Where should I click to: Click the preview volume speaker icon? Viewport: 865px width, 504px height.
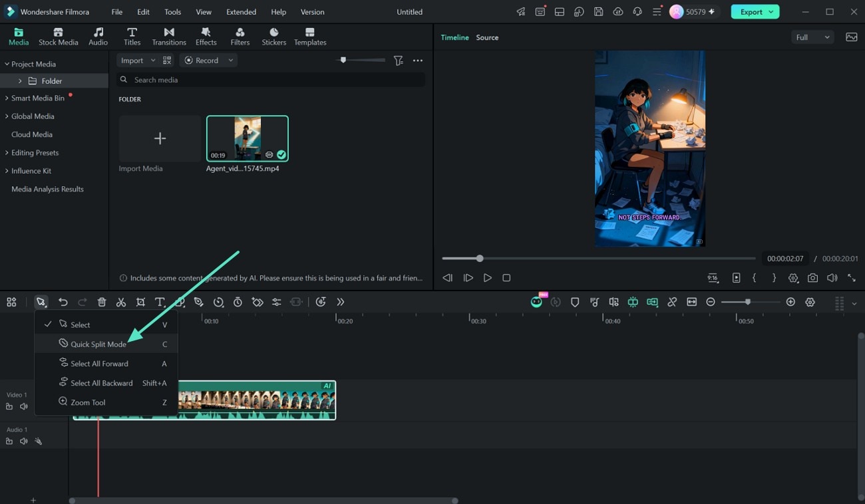click(x=832, y=278)
